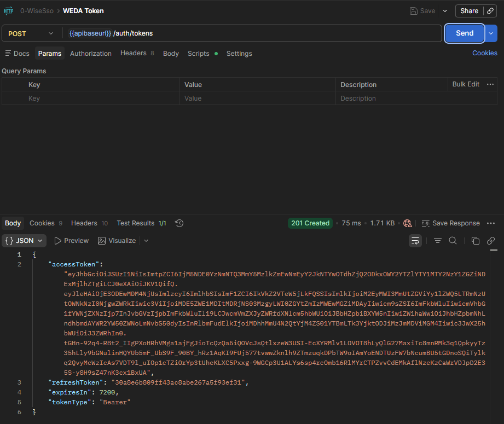The image size is (504, 424).
Task: Click the Save Response example icon
Action: (426, 223)
